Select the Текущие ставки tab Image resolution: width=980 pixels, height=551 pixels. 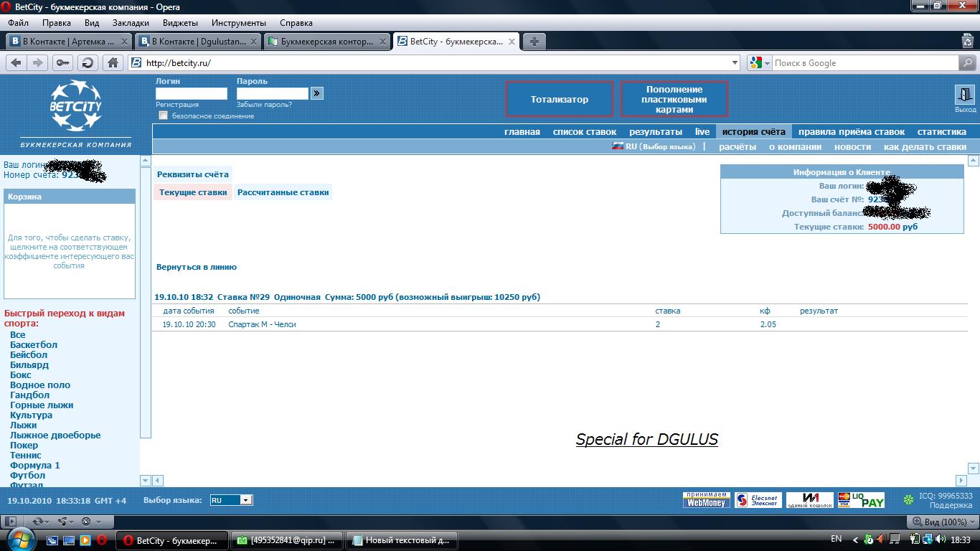coord(193,192)
